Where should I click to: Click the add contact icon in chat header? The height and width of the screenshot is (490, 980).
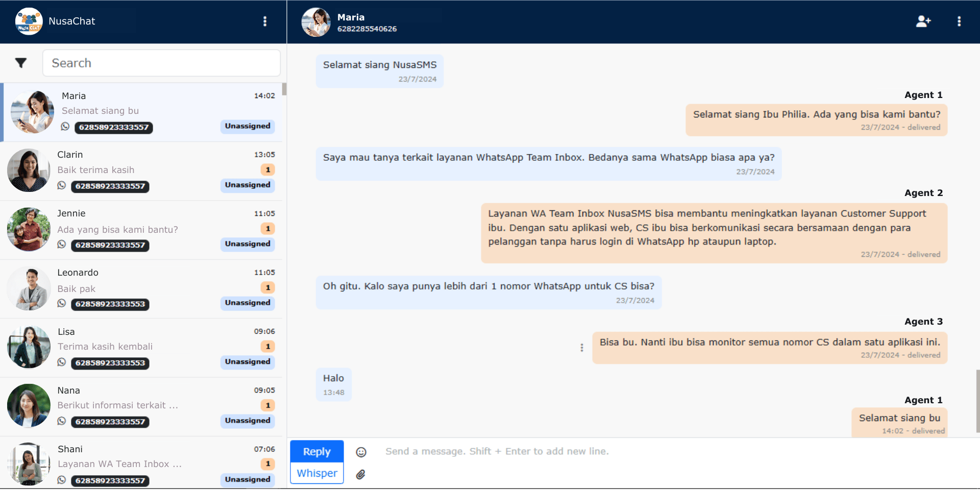click(923, 21)
